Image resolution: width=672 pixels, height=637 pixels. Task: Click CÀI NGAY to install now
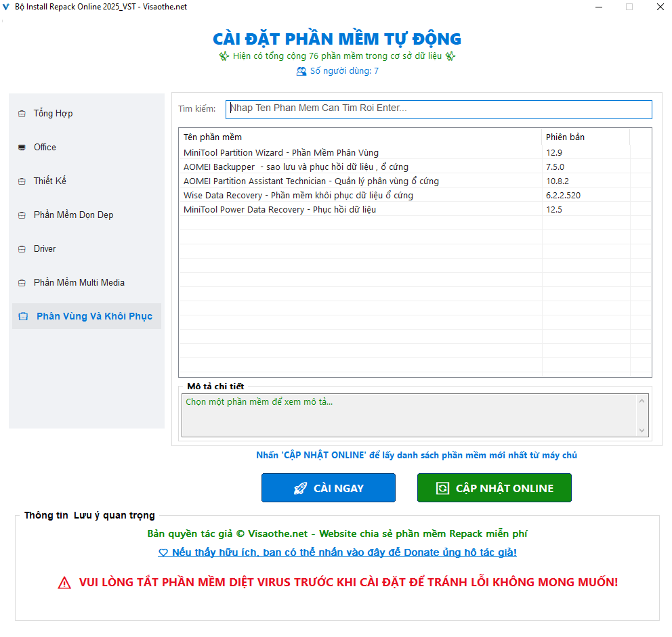[329, 488]
